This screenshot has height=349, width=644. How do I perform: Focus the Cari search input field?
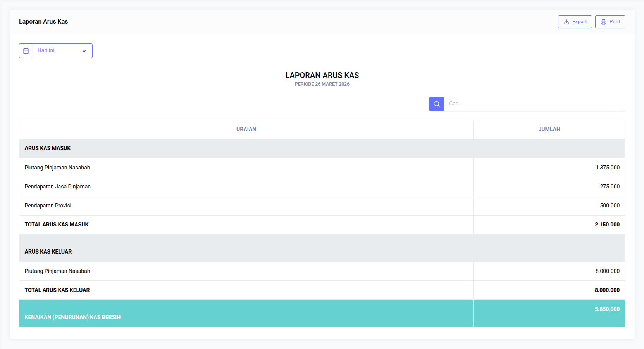(x=534, y=104)
